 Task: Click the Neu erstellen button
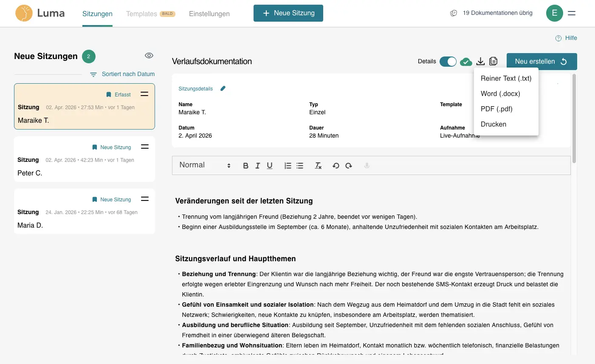[541, 62]
